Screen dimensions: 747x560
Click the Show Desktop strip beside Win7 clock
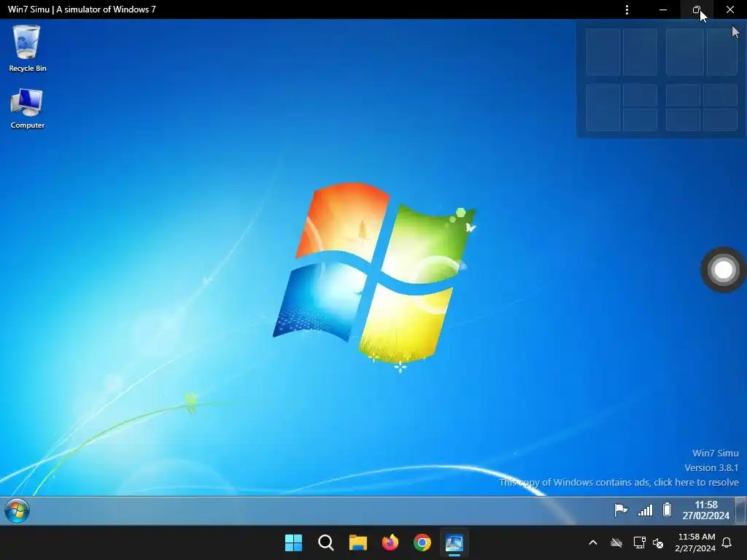pyautogui.click(x=740, y=510)
